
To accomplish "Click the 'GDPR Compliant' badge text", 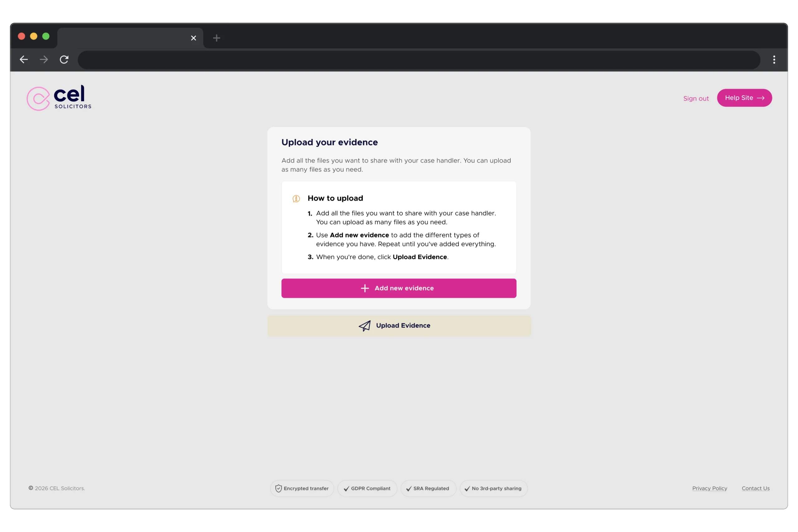I will (x=371, y=489).
